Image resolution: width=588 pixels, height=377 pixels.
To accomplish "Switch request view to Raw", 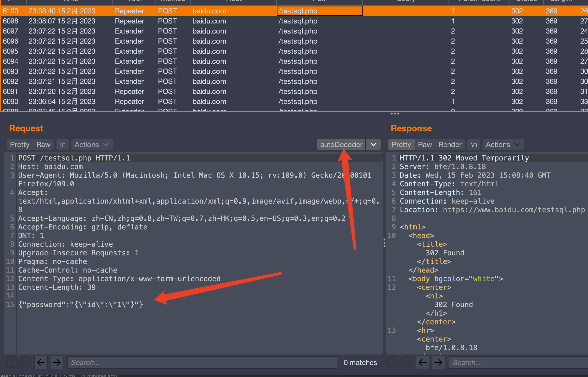I will [43, 144].
